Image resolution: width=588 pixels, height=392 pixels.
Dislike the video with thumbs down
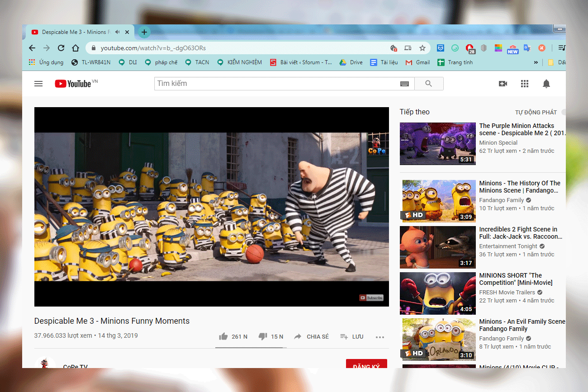tap(263, 336)
